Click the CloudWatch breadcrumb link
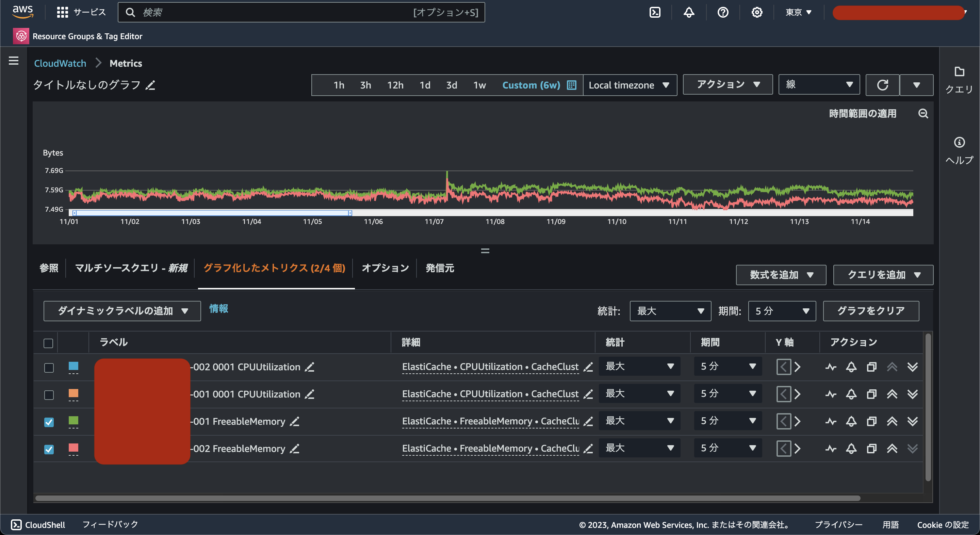 60,63
